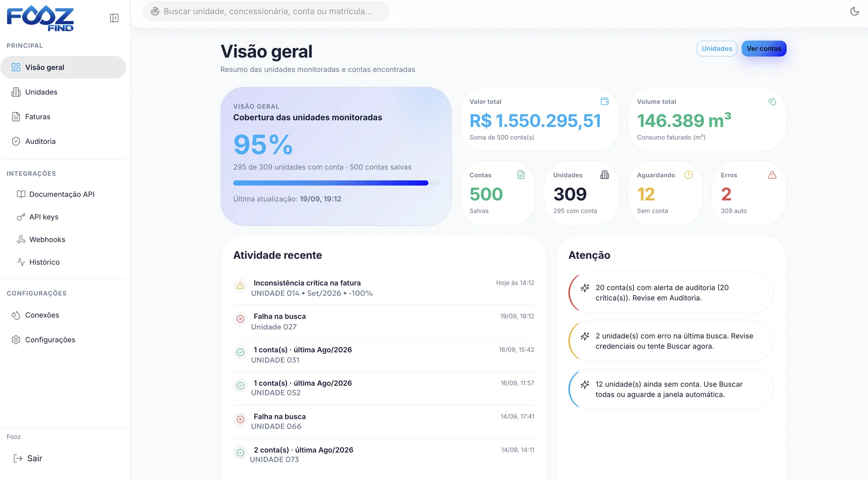Click the R$ 1.550.295,51 total value
Screen dimensions: 868x480
535,121
